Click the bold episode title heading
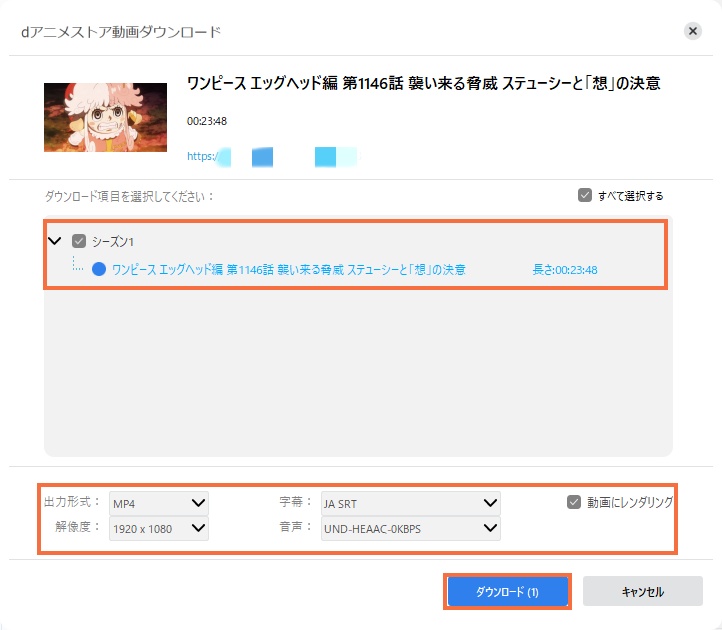This screenshot has width=722, height=630. (x=423, y=84)
